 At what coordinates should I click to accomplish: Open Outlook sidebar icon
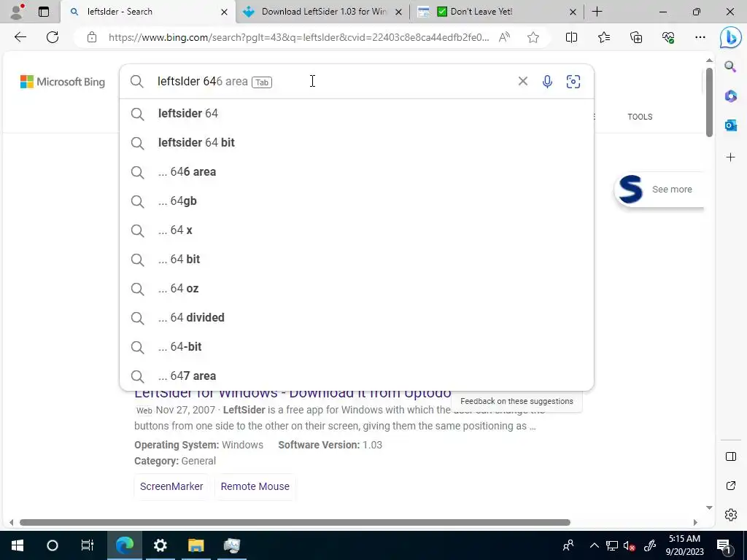[730, 125]
